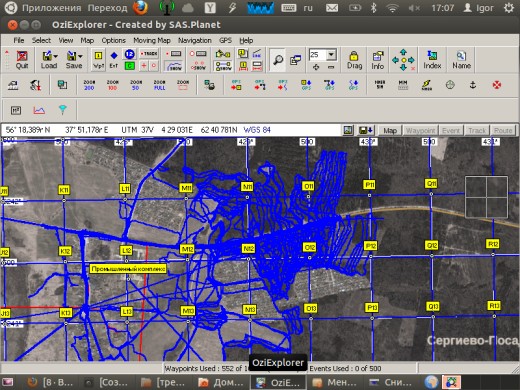Viewport: 520px width, 390px height.
Task: Click the MM moving map icon
Action: tap(403, 85)
